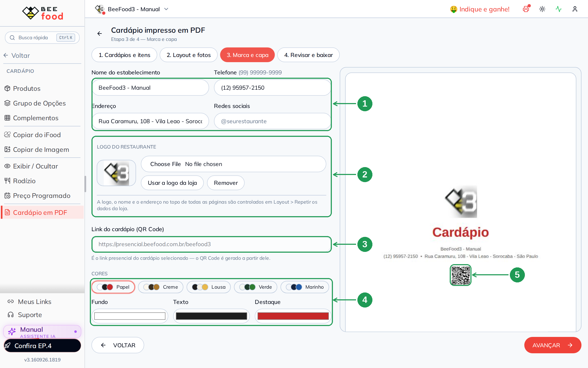Go to step 4. Revisar e baixar
The height and width of the screenshot is (368, 588).
[308, 55]
